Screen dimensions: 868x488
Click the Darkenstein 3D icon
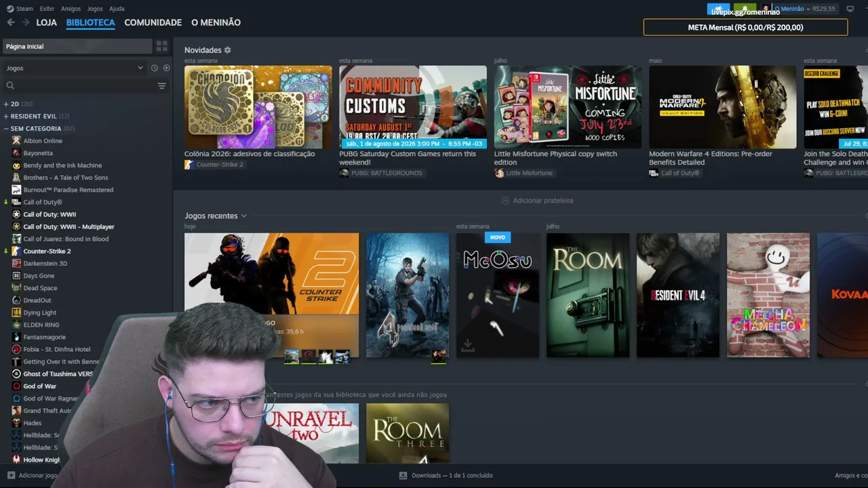coord(17,263)
